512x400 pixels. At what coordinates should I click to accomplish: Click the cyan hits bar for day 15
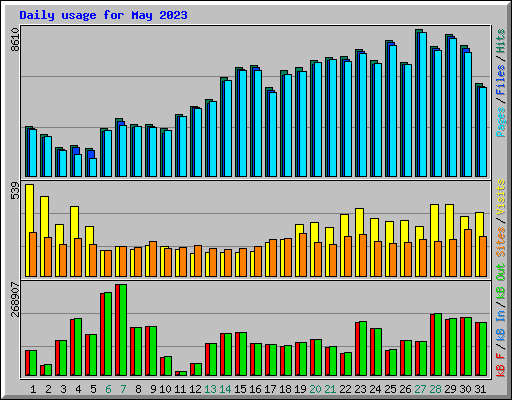coord(243,123)
